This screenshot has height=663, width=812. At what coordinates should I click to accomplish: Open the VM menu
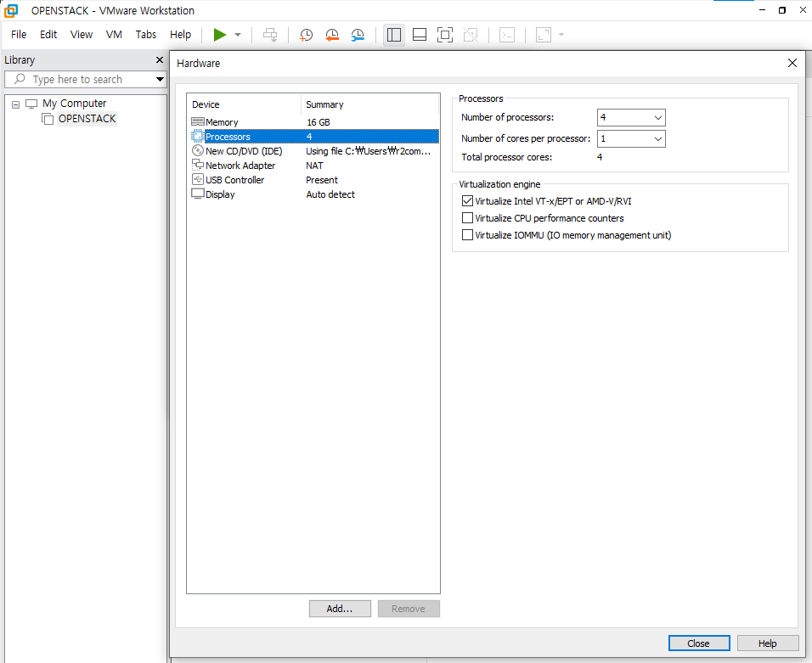click(x=114, y=35)
